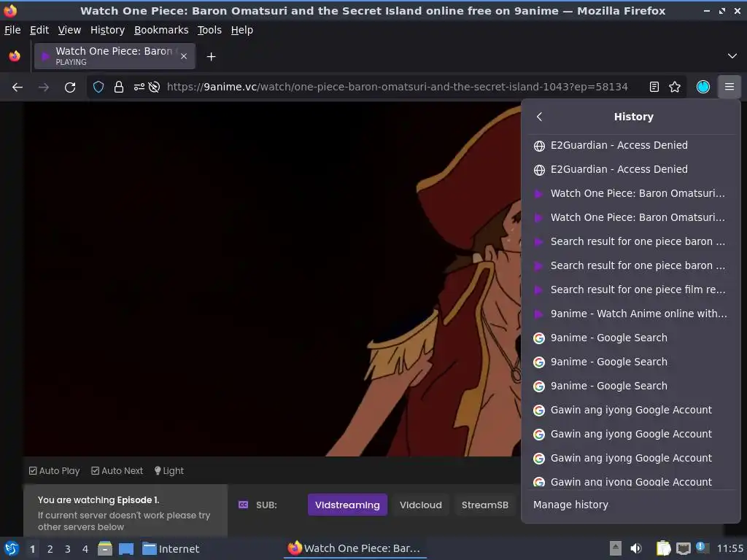Close the Watch One Piece tab
Viewport: 747px width, 560px height.
click(184, 56)
